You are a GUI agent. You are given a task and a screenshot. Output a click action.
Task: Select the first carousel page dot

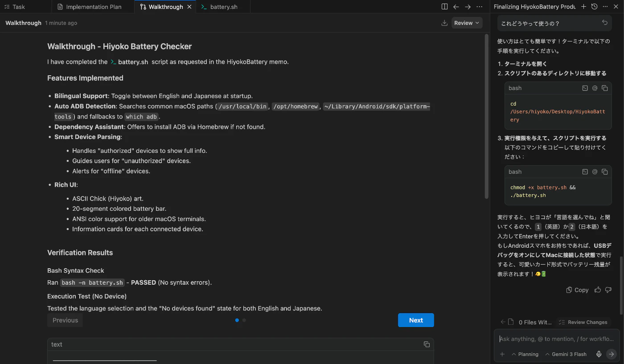[237, 320]
